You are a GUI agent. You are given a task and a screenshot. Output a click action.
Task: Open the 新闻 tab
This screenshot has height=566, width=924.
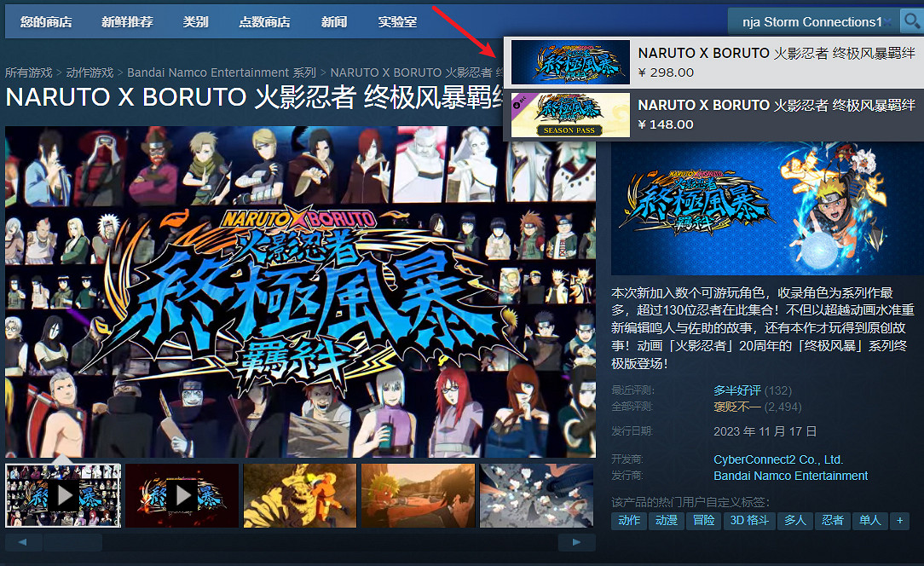(x=334, y=22)
